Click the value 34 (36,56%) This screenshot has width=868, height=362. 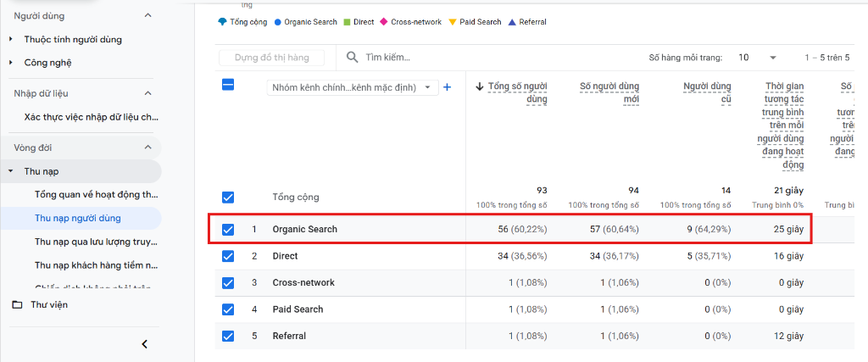(x=522, y=256)
